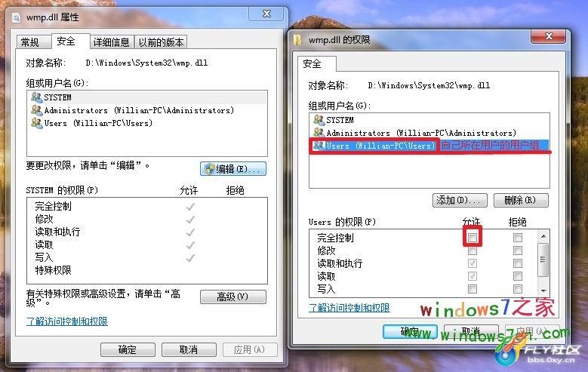Select the SYSTEM group icon in properties list
The width and height of the screenshot is (588, 372).
click(x=36, y=97)
